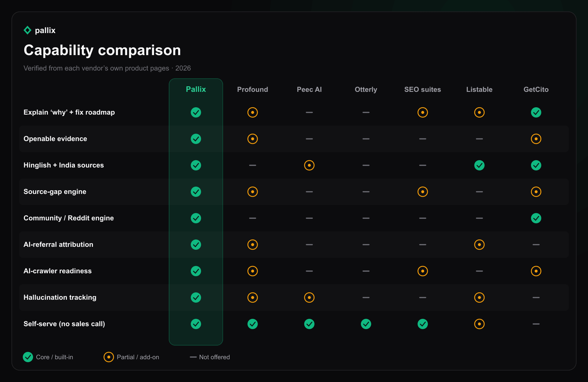The image size is (588, 382).
Task: Click the Pallix column header
Action: 196,89
